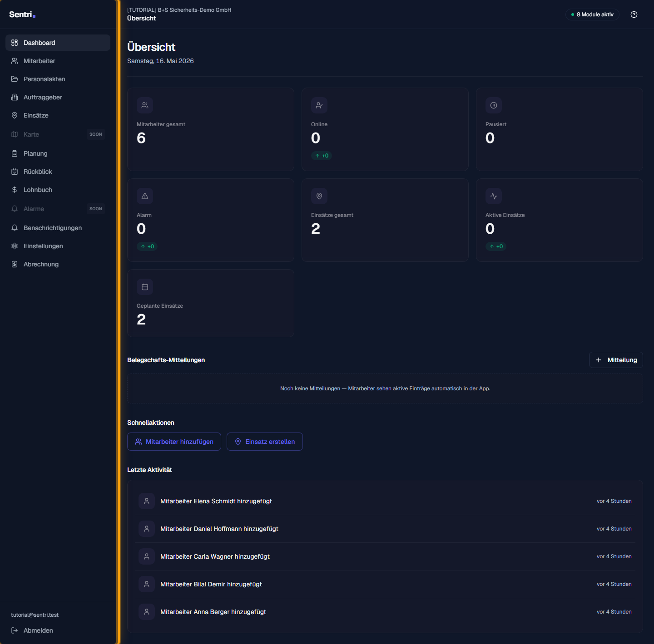Click the Geplante Einsätze card label
The height and width of the screenshot is (644, 654).
coord(160,306)
